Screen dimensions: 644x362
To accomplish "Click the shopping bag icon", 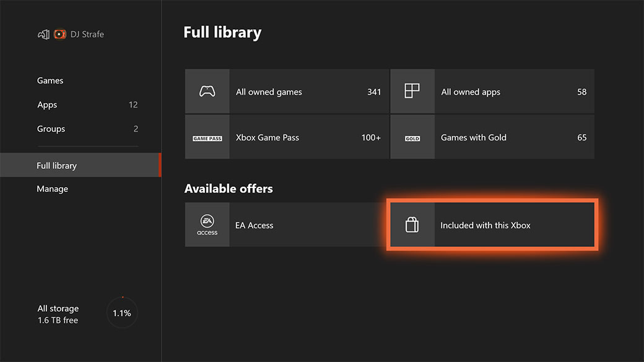I will [412, 225].
